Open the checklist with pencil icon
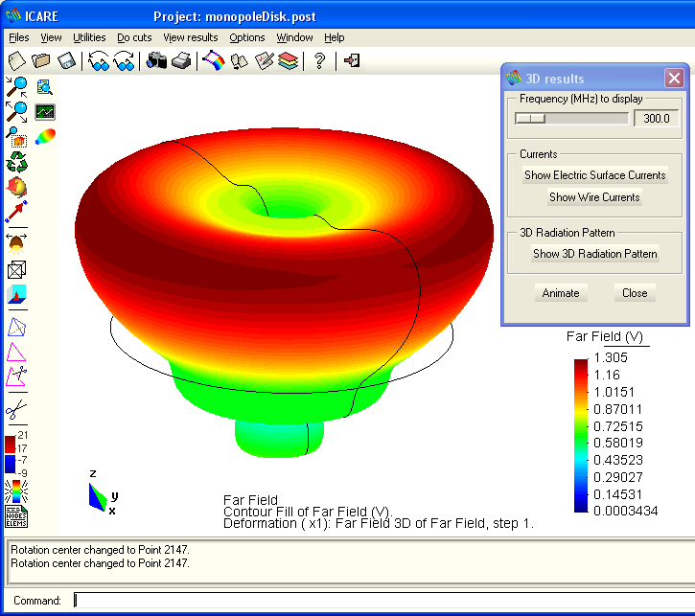The image size is (695, 616). click(265, 60)
